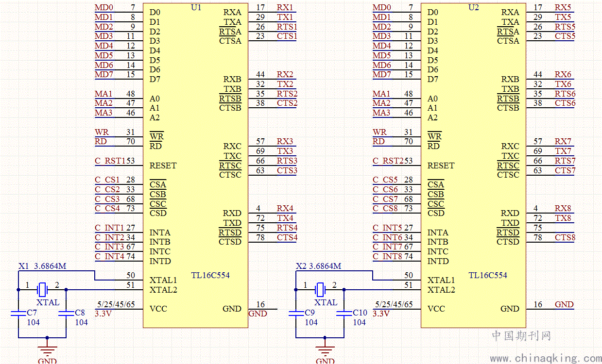Image resolution: width=602 pixels, height=364 pixels.
Task: Pick the RX6 net label
Action: point(563,74)
